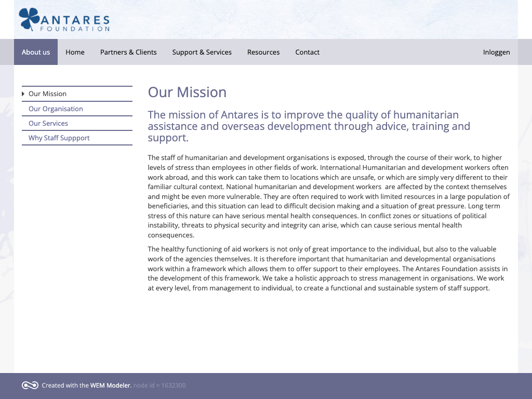Click the 'Our Mission' page heading
The width and height of the screenshot is (532, 399).
pyautogui.click(x=187, y=92)
